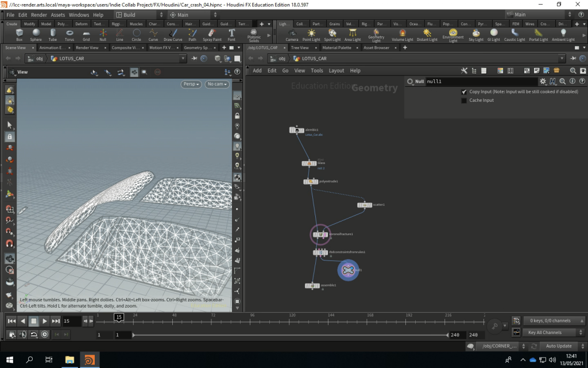This screenshot has height=368, width=588.
Task: Switch to the Material Palette tab
Action: pyautogui.click(x=336, y=48)
